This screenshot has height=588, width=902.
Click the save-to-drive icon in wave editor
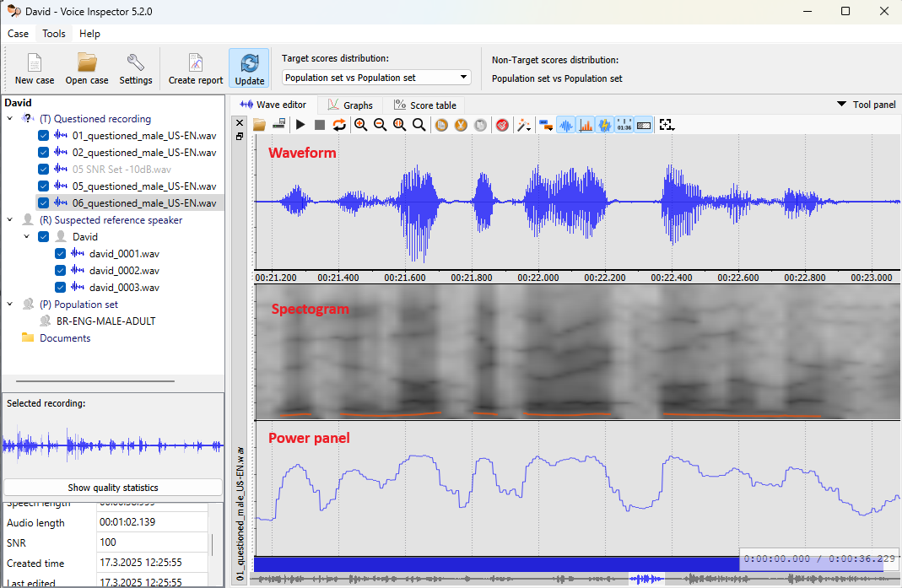pyautogui.click(x=279, y=125)
